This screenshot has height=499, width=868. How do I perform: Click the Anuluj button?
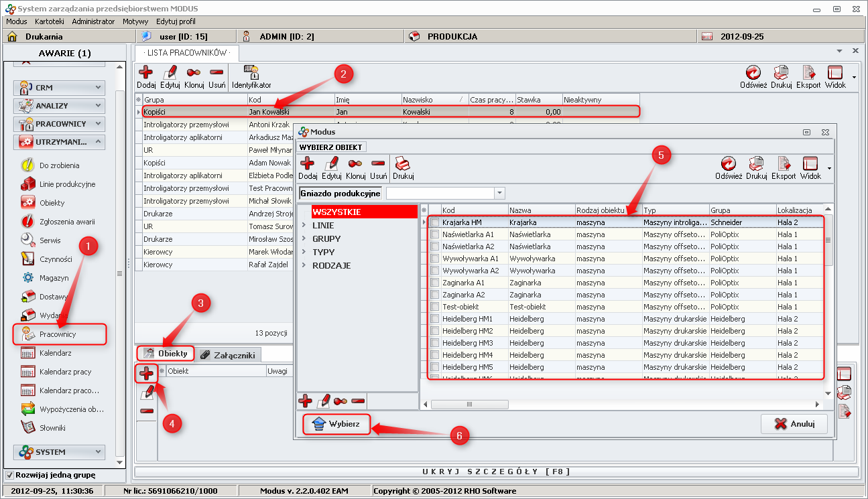(x=794, y=424)
